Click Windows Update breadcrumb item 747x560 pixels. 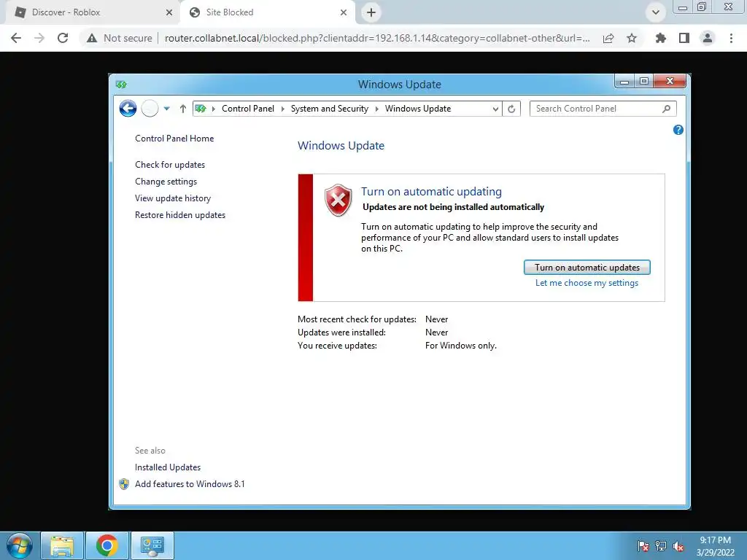[418, 109]
